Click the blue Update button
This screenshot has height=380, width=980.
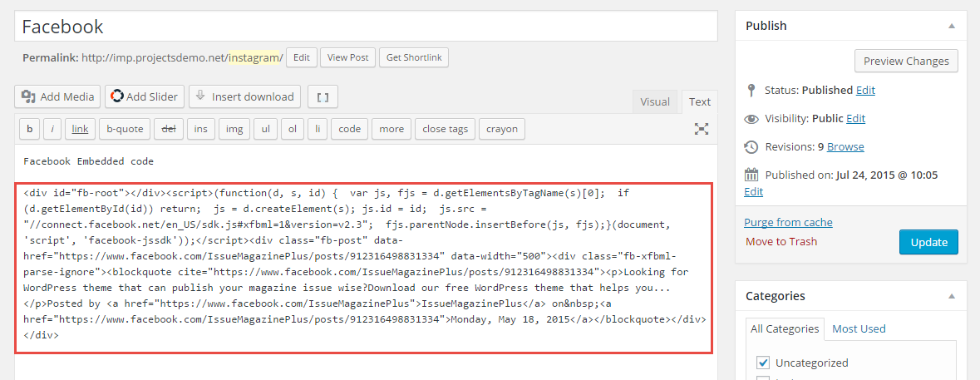pyautogui.click(x=928, y=242)
